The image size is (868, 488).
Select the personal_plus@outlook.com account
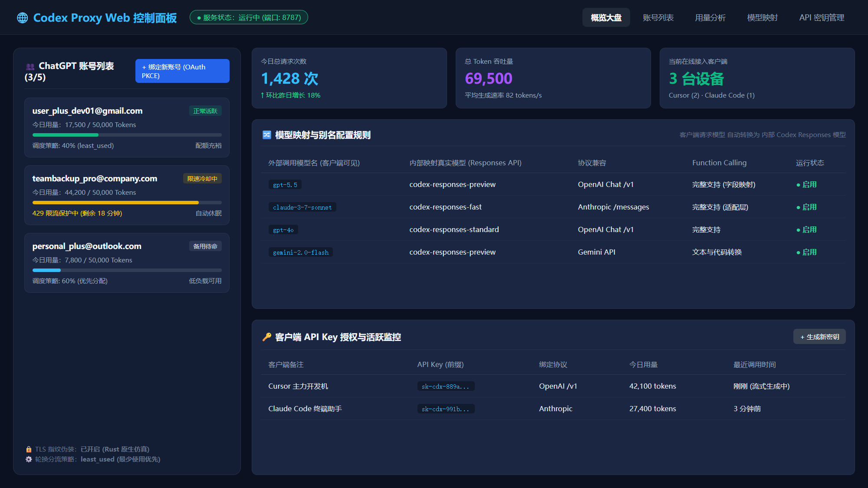coord(127,263)
